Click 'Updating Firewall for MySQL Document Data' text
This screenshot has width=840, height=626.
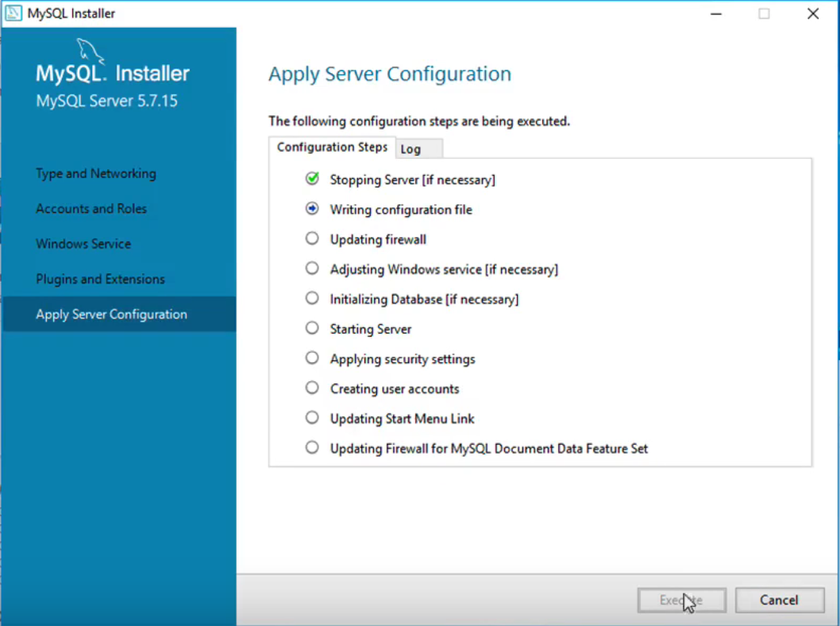(489, 449)
